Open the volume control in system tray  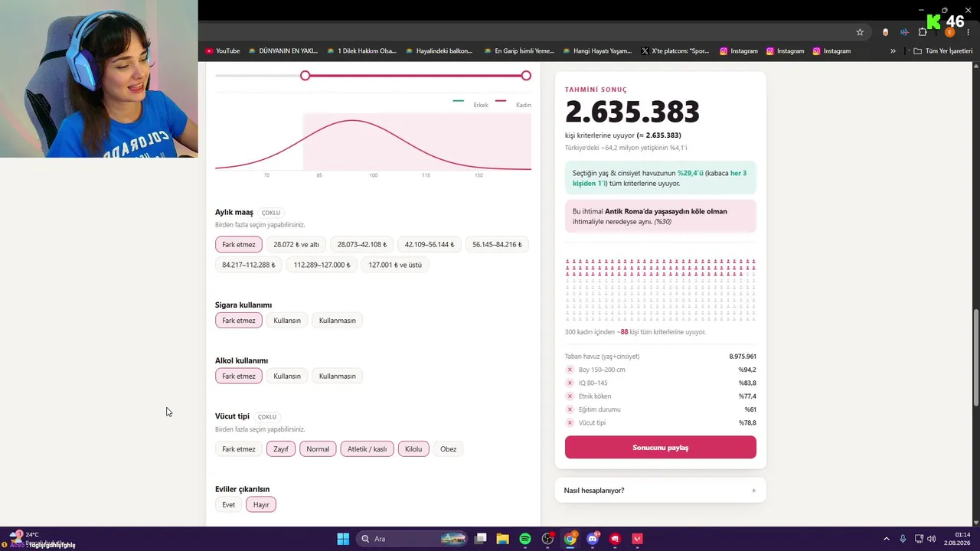[x=932, y=539]
